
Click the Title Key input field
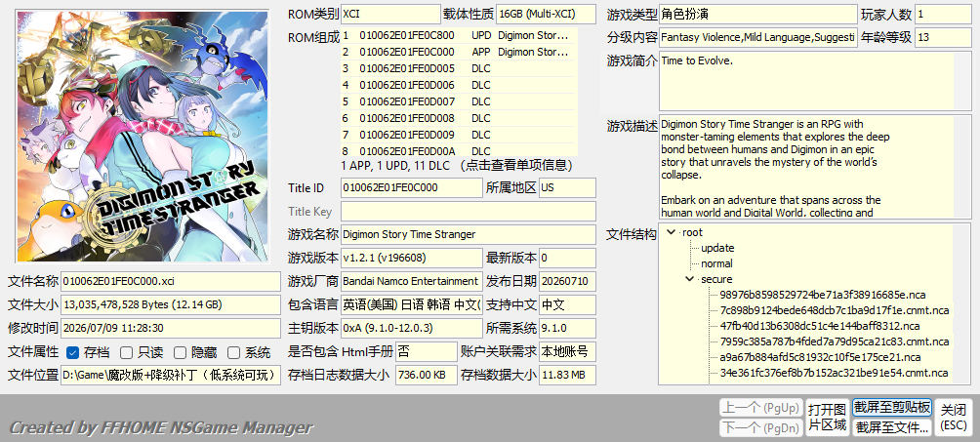click(x=469, y=212)
